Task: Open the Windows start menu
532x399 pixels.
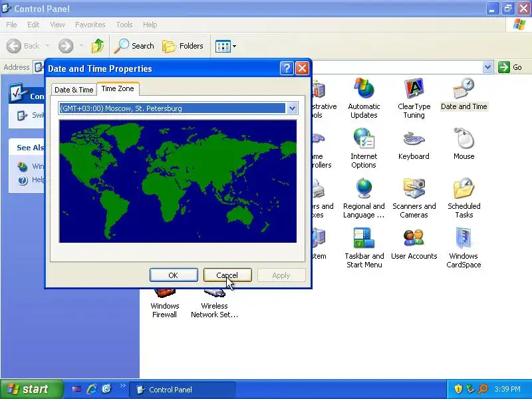Action: coord(31,389)
